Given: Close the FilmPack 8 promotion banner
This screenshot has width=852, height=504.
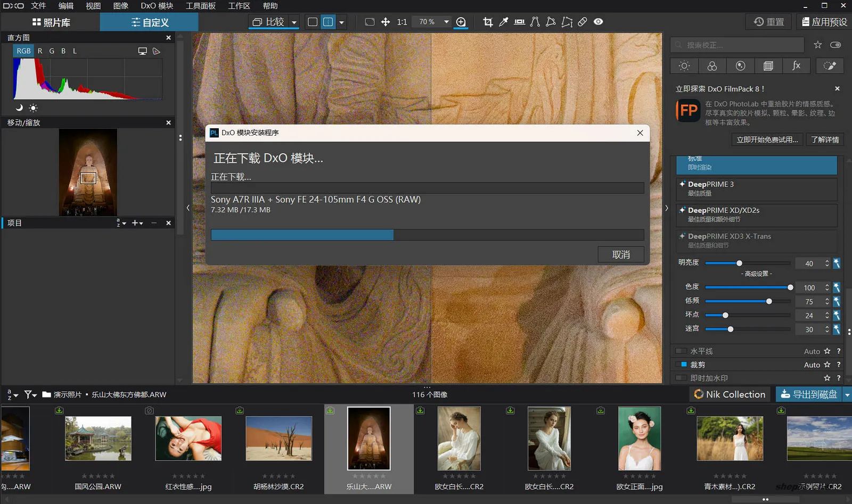Looking at the screenshot, I should (837, 89).
